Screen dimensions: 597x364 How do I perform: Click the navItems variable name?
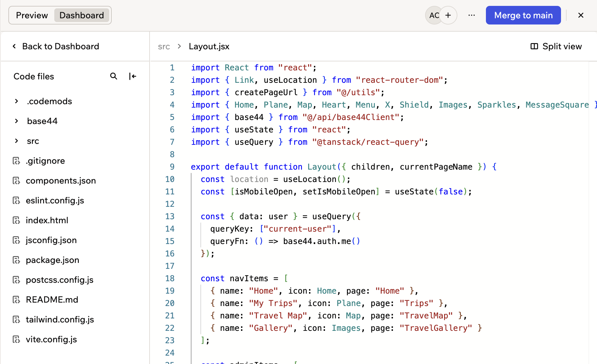click(249, 278)
